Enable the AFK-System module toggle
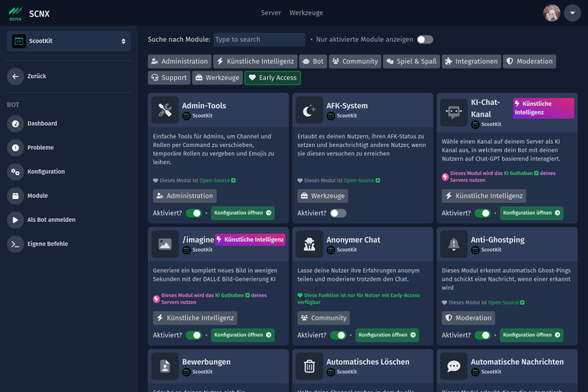This screenshot has height=392, width=588. pyautogui.click(x=338, y=213)
